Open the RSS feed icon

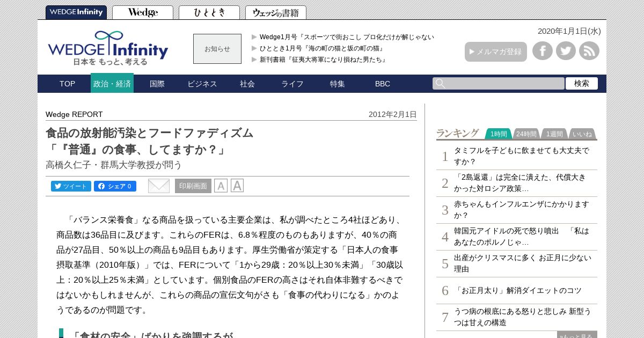click(589, 51)
